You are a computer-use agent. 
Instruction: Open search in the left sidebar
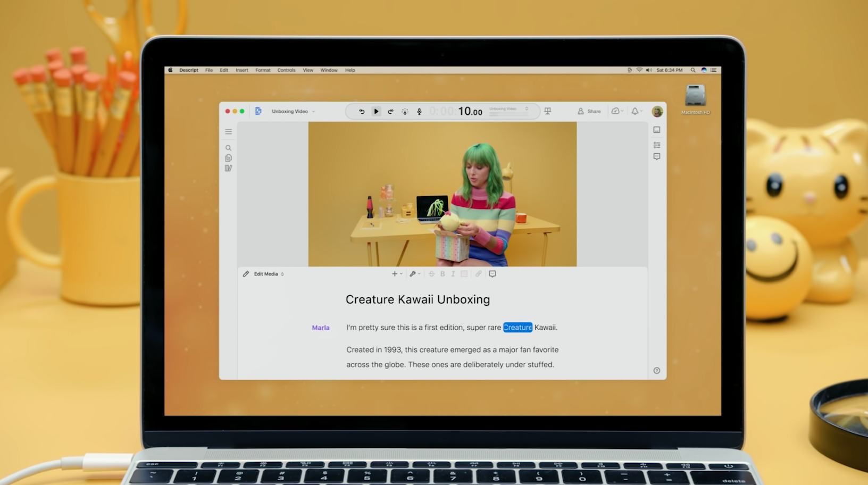click(x=228, y=148)
